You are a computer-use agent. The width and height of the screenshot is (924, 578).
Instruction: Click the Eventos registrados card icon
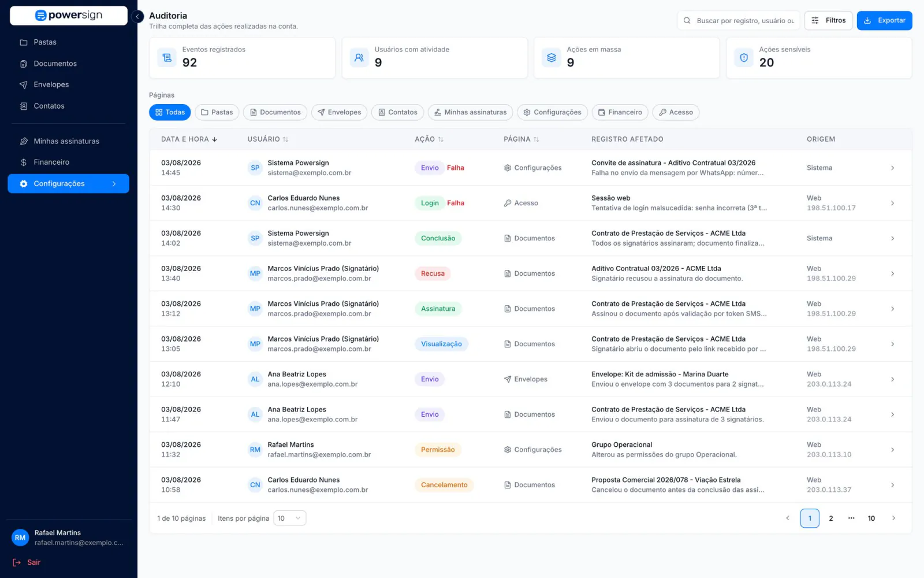167,57
